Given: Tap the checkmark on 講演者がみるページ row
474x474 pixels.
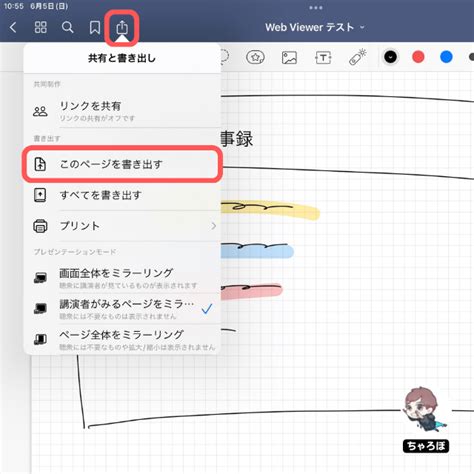Looking at the screenshot, I should pos(207,309).
